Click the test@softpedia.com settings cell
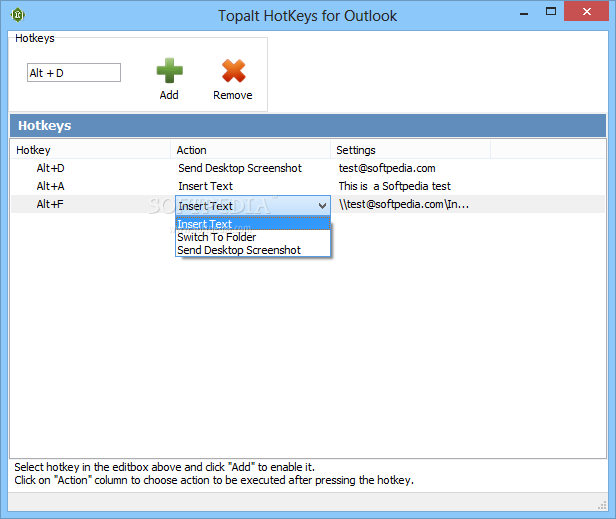This screenshot has width=616, height=519. point(387,168)
